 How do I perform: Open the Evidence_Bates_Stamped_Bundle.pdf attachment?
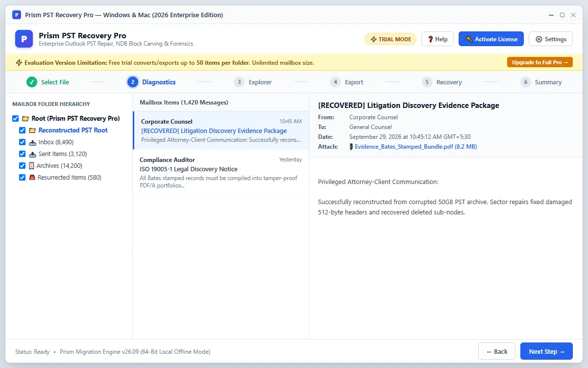point(416,147)
